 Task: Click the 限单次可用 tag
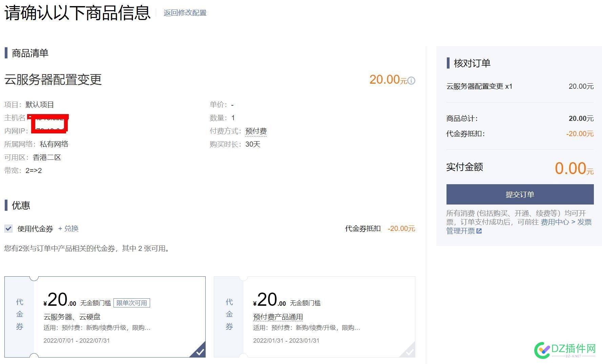click(132, 303)
